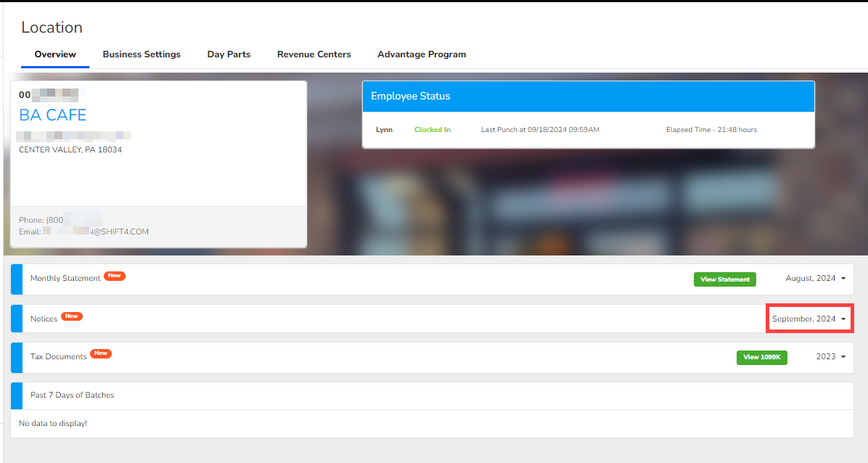Select employee Lynn in Employee Status

pos(384,130)
